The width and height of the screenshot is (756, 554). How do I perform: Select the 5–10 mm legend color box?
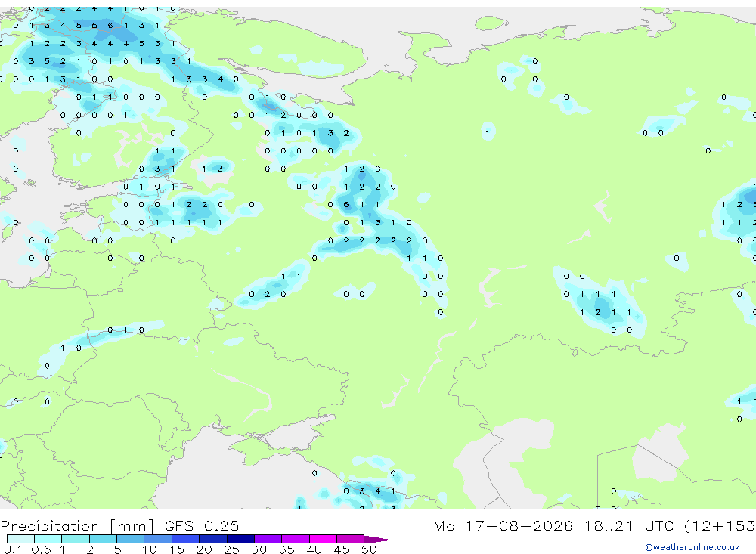click(x=130, y=539)
